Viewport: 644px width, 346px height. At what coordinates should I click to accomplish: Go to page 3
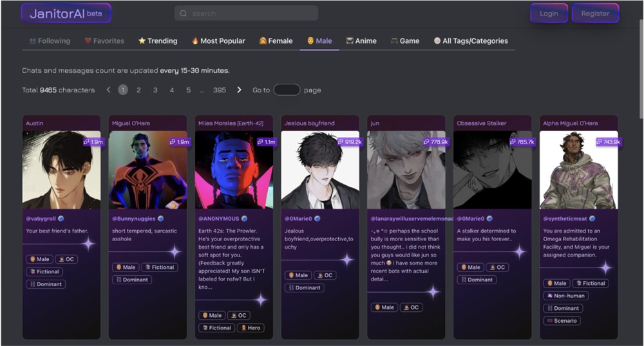pyautogui.click(x=155, y=90)
